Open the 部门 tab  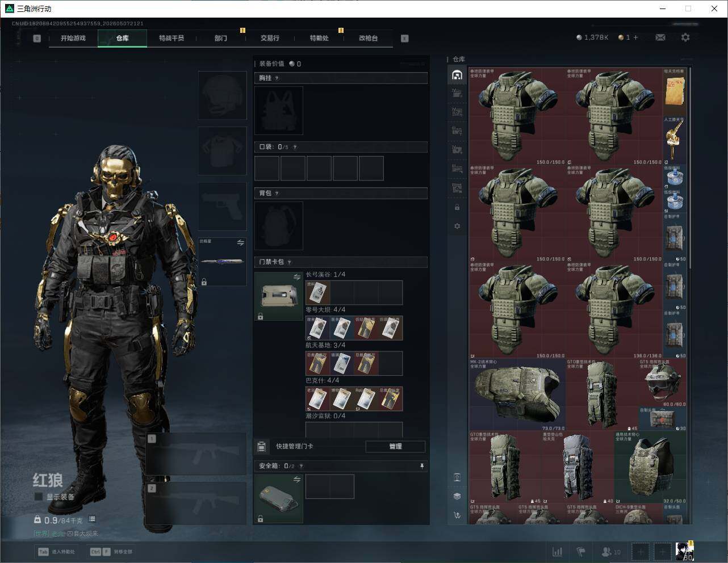coord(221,38)
